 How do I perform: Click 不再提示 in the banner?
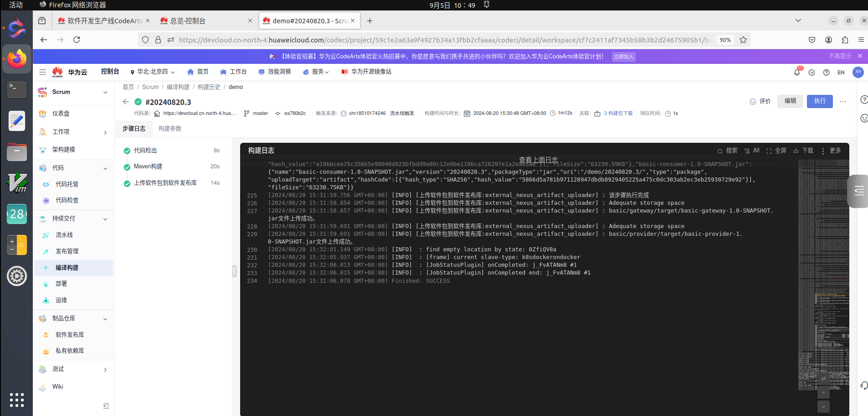(x=840, y=56)
